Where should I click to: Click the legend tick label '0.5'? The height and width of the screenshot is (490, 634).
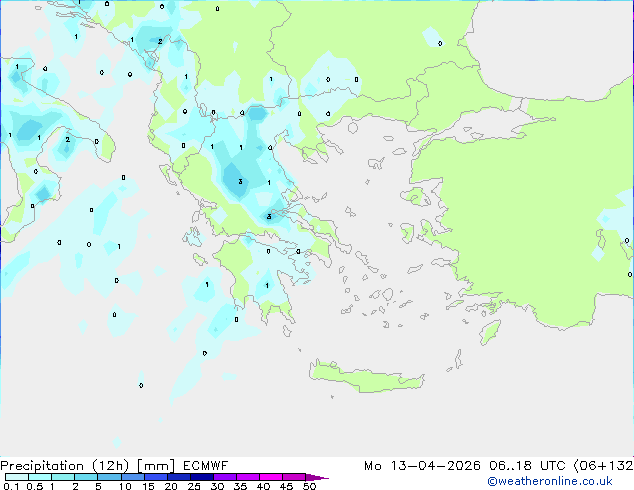35,486
